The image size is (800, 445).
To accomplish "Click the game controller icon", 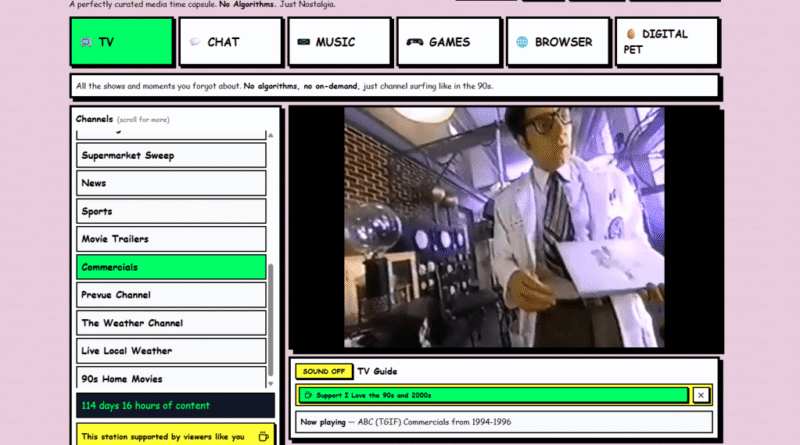I will point(414,42).
